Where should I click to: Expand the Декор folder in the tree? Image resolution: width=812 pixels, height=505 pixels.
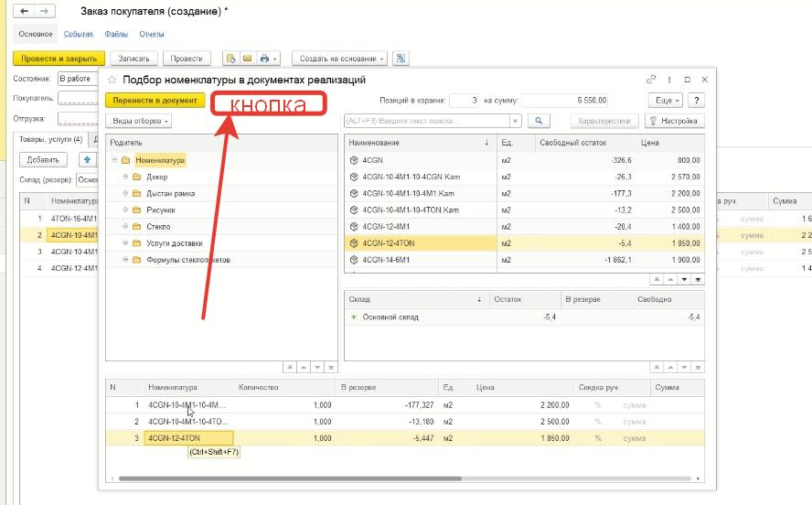point(124,177)
